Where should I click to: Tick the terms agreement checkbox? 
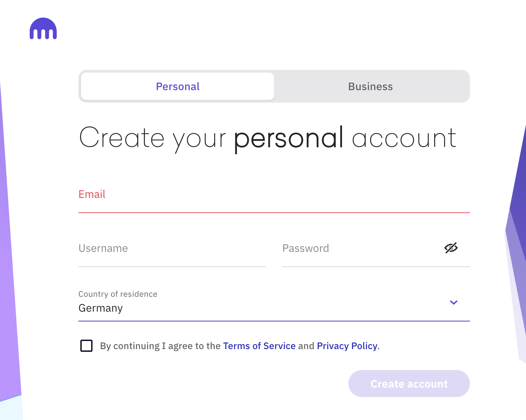pos(86,346)
